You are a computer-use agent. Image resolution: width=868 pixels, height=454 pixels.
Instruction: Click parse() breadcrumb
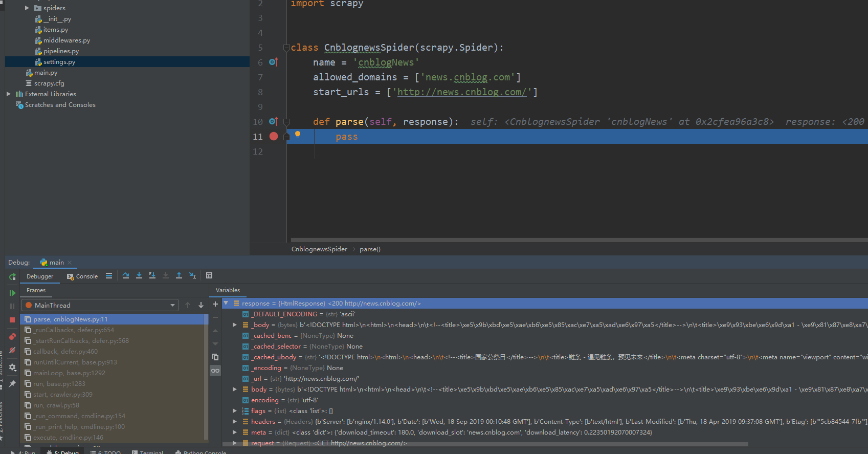point(370,249)
